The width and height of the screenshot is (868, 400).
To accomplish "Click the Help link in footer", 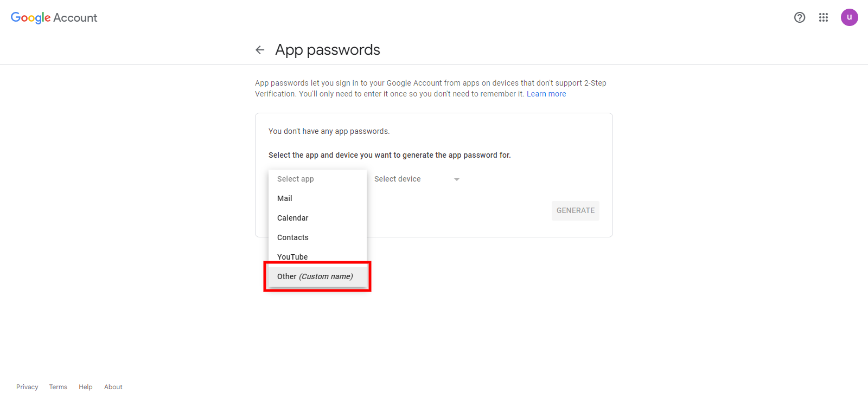I will (86, 387).
